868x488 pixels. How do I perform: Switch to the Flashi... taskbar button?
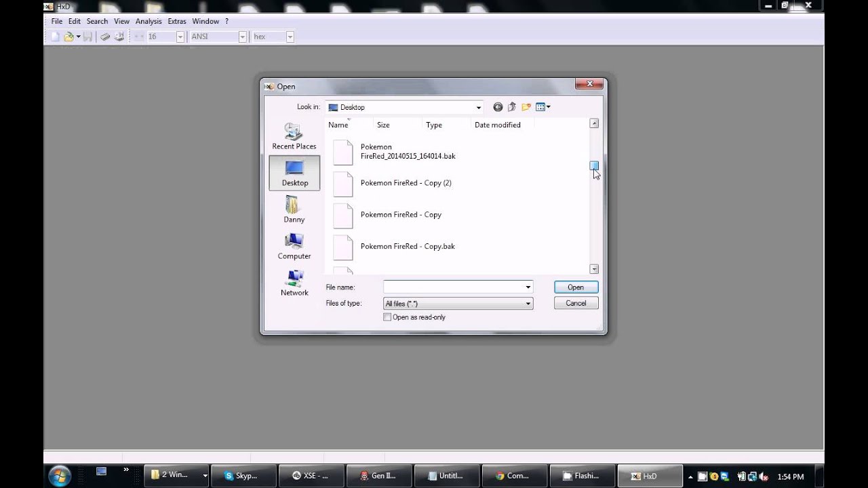582,476
